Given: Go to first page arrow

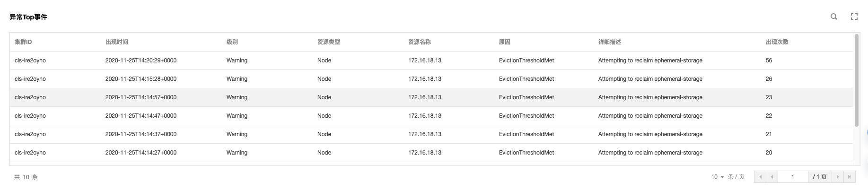Looking at the screenshot, I should [x=760, y=177].
